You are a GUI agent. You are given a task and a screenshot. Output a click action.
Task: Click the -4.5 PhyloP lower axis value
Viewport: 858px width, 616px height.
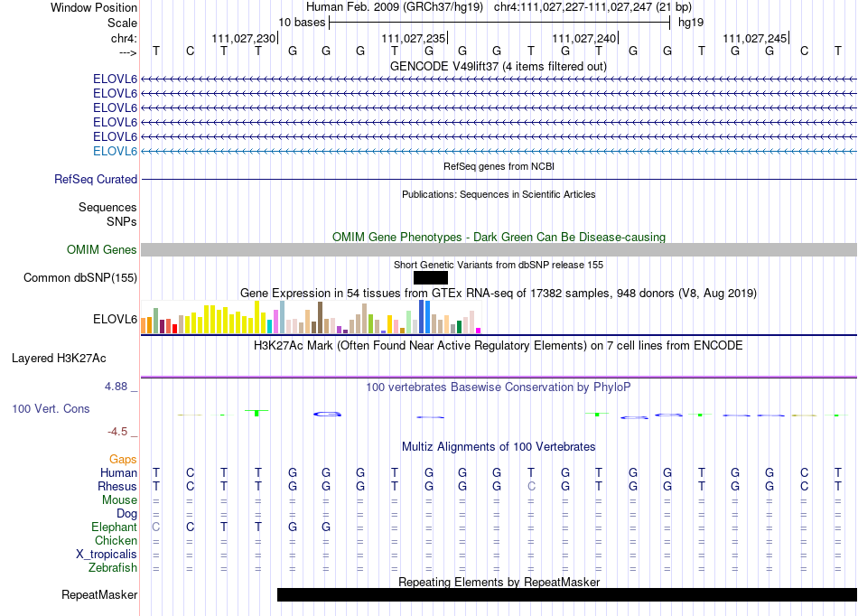coord(117,432)
